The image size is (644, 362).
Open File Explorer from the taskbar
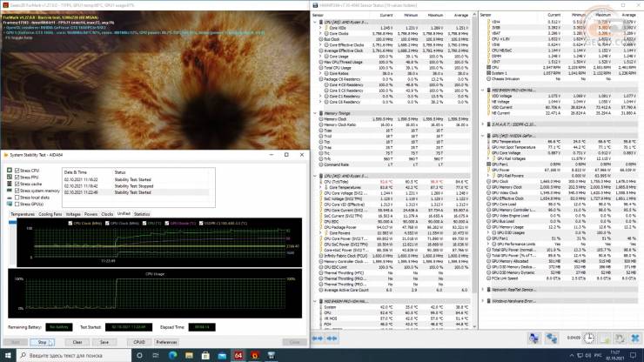coord(189,355)
